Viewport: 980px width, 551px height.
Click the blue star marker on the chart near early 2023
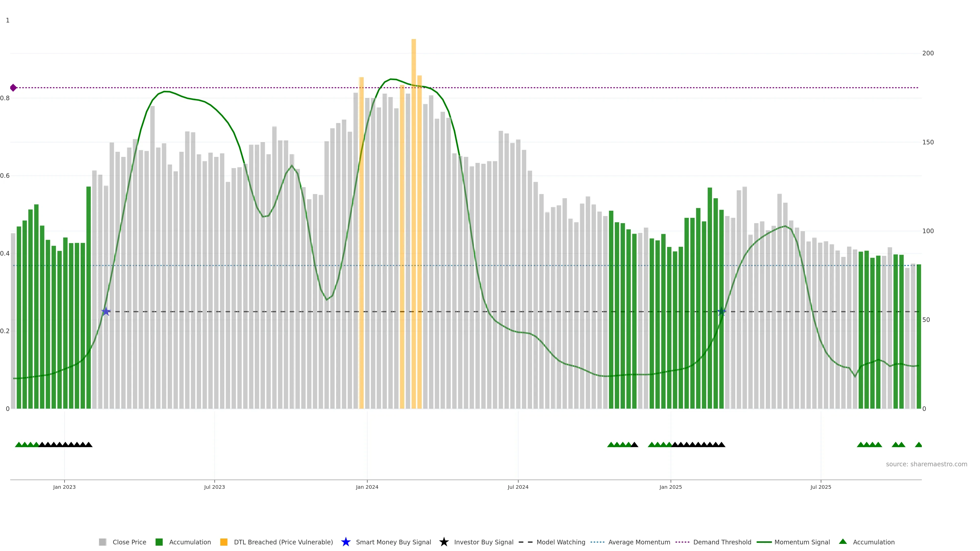[x=106, y=312]
